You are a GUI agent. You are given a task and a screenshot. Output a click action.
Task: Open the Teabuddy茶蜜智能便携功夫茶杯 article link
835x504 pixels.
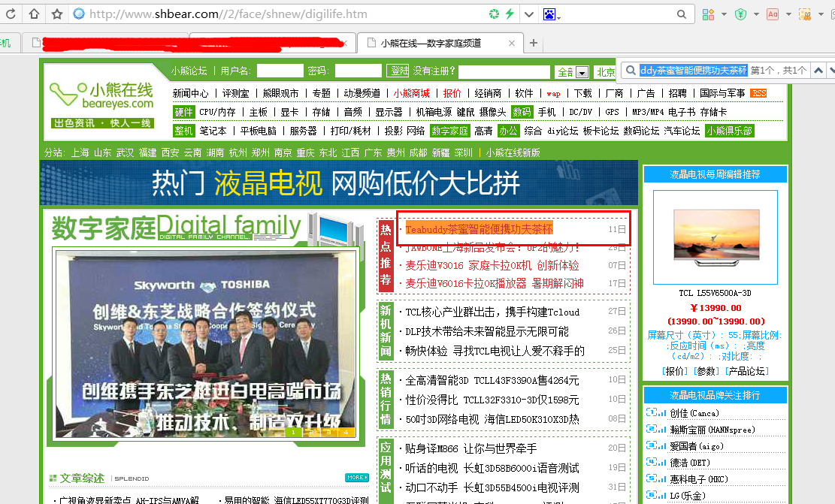tap(479, 228)
